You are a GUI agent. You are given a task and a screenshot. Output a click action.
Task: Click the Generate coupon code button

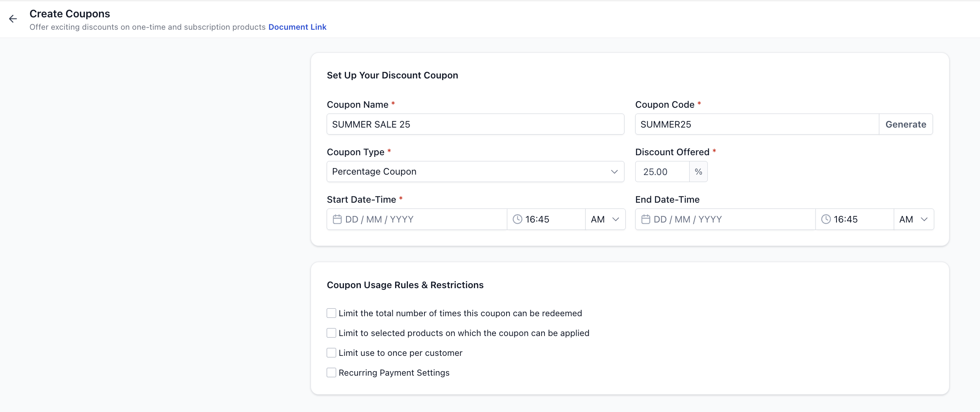pyautogui.click(x=906, y=124)
